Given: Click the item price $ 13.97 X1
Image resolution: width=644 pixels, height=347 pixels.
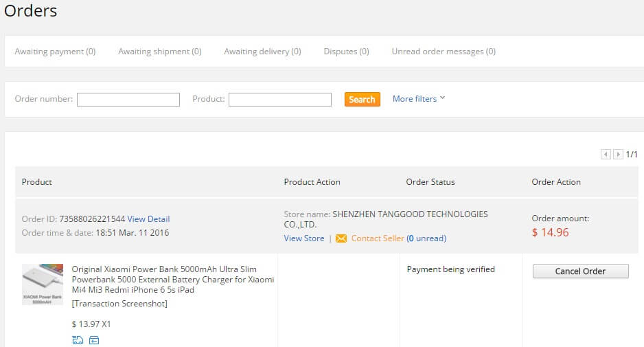Looking at the screenshot, I should 91,324.
